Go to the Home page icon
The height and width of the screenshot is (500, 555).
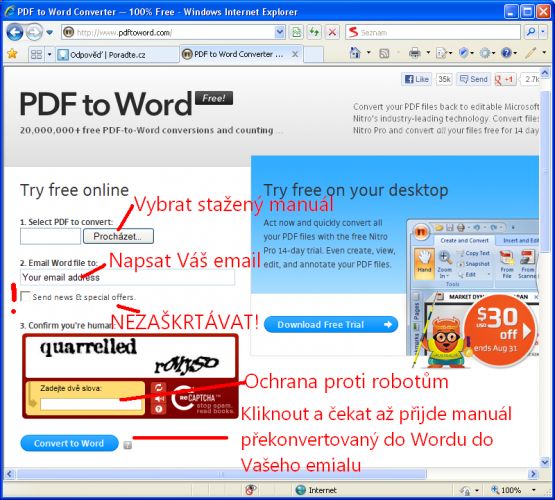pos(355,53)
